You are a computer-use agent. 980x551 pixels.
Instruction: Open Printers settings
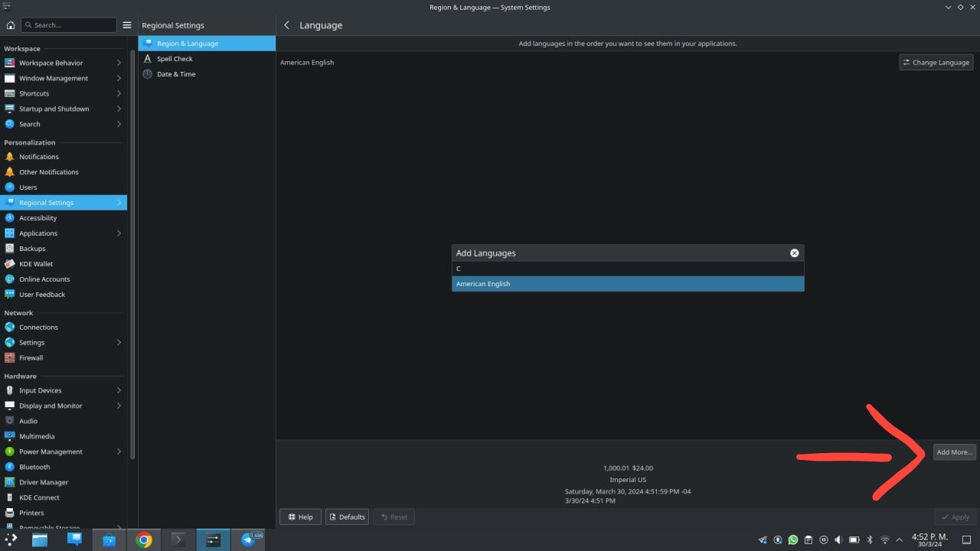click(64, 513)
